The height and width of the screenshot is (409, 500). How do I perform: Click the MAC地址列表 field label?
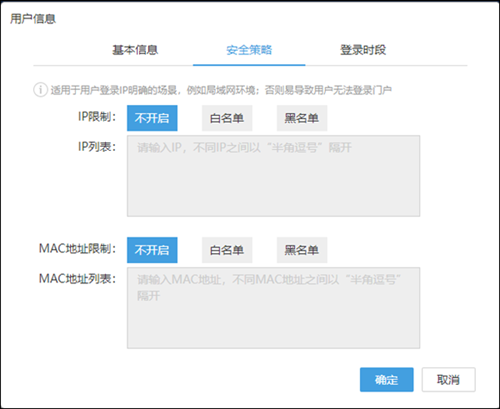click(x=77, y=279)
